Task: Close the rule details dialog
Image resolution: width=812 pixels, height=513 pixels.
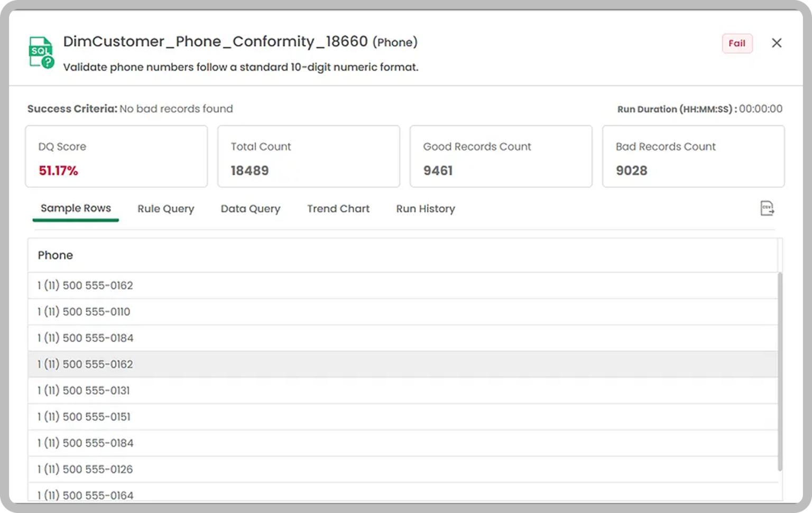Action: coord(777,43)
